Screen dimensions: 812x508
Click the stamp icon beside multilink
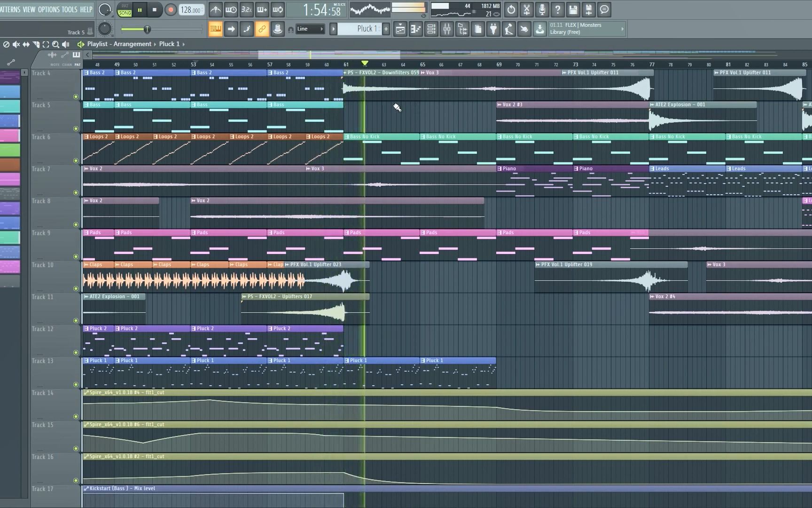click(278, 29)
